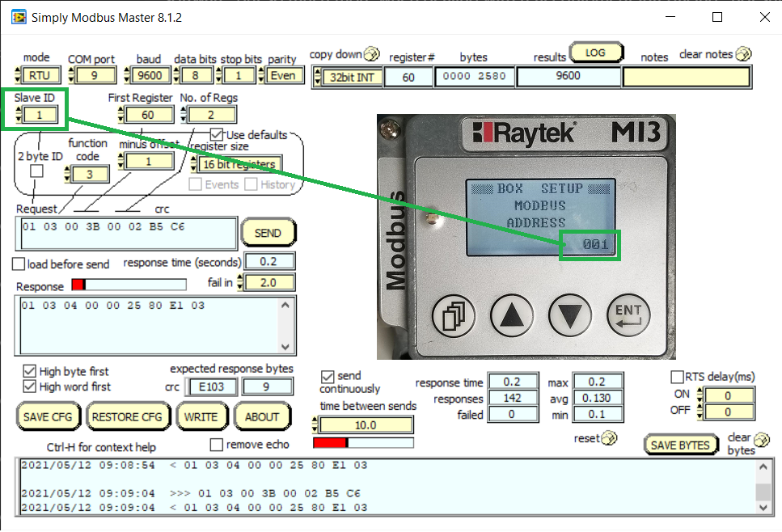
Task: Step the stop bits value spinner
Action: (x=219, y=75)
